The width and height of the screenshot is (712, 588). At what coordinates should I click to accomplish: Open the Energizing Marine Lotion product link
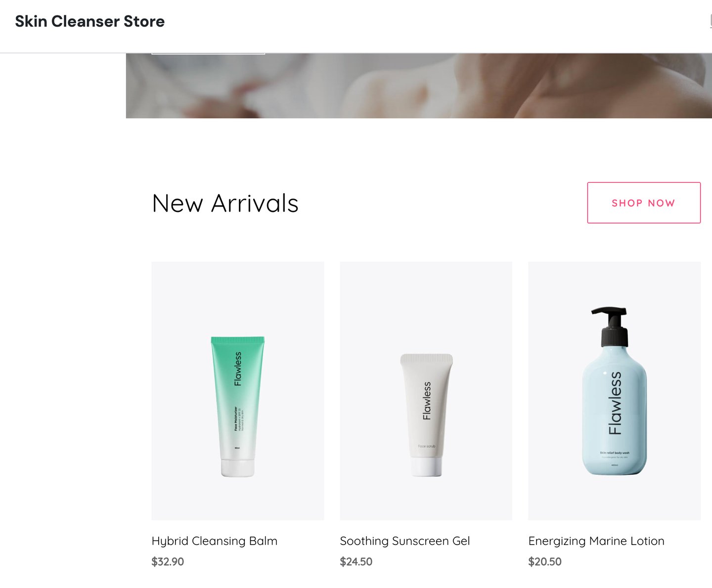tap(596, 541)
